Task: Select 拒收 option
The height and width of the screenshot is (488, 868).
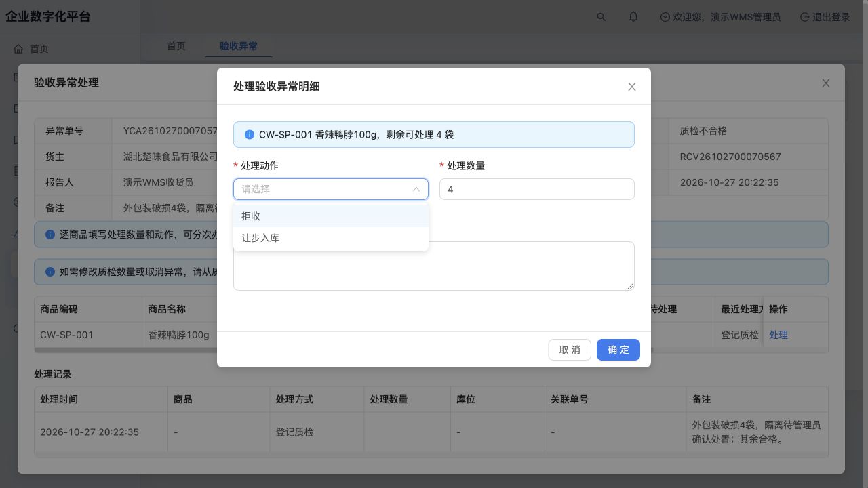Action: (x=331, y=216)
